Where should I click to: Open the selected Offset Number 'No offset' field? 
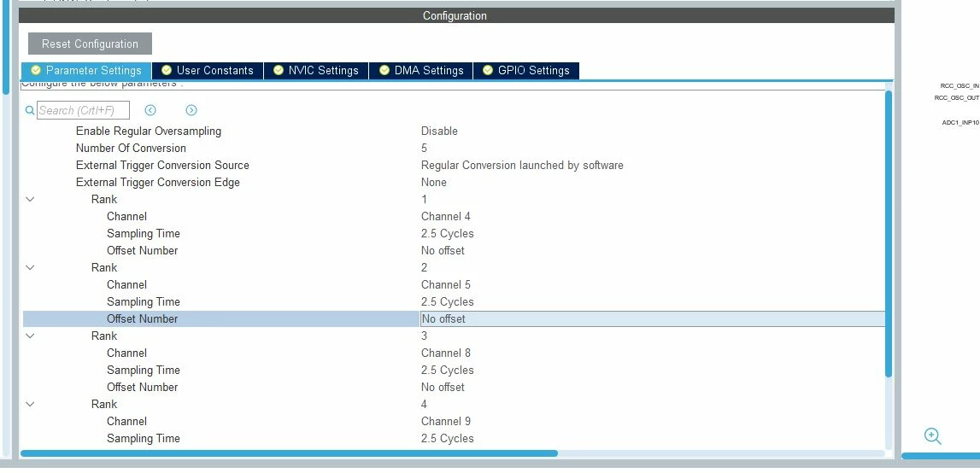[653, 318]
